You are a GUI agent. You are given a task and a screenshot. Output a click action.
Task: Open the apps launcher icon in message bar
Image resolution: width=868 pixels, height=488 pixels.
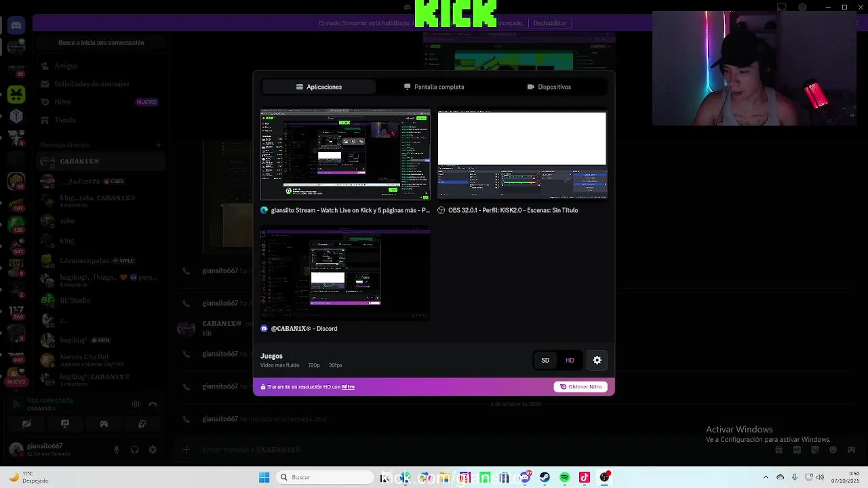click(x=851, y=449)
